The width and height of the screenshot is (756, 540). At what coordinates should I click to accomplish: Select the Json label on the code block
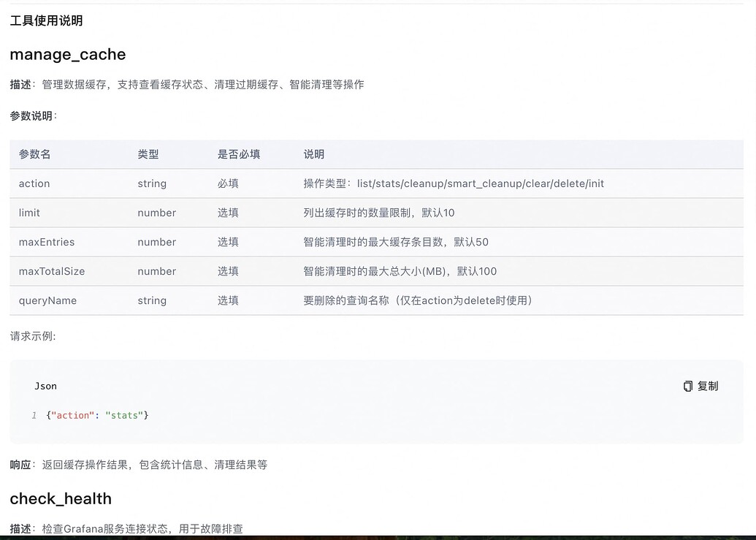45,386
